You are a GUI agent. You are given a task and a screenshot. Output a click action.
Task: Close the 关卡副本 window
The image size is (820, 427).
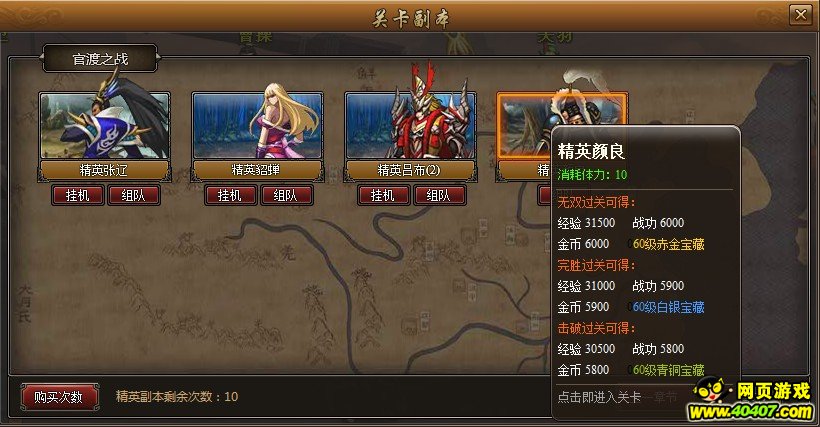coord(800,15)
